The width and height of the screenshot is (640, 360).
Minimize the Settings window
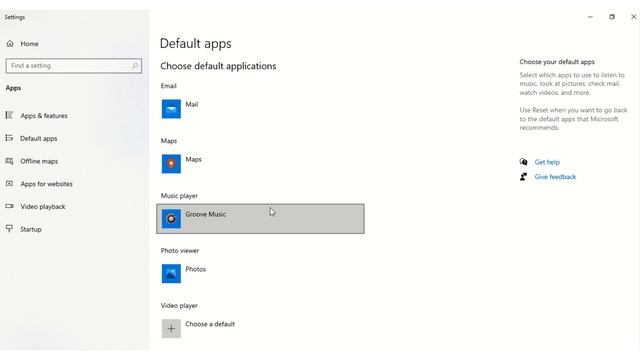point(590,17)
